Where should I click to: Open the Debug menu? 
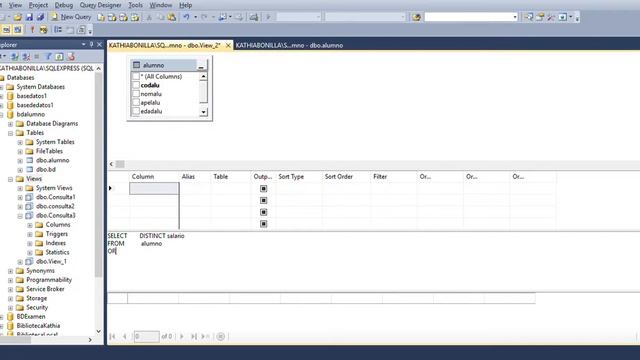coord(64,5)
